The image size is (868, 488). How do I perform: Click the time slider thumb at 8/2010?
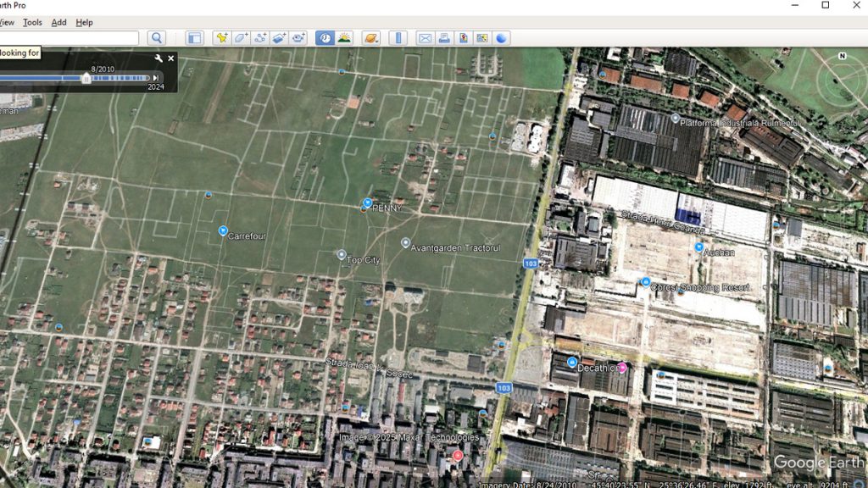86,78
